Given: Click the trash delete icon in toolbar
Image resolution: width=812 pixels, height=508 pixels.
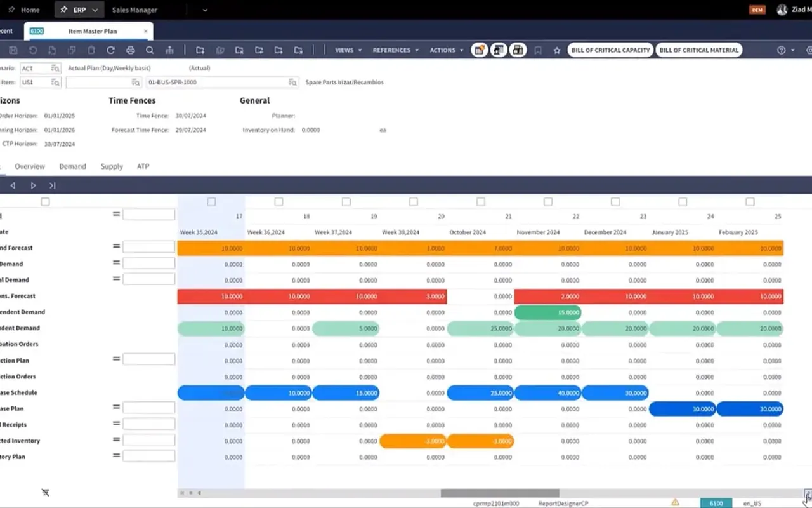Looking at the screenshot, I should coord(91,50).
